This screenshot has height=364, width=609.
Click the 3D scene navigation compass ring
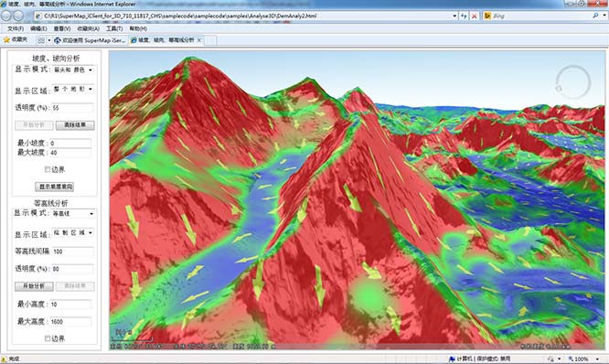click(573, 82)
